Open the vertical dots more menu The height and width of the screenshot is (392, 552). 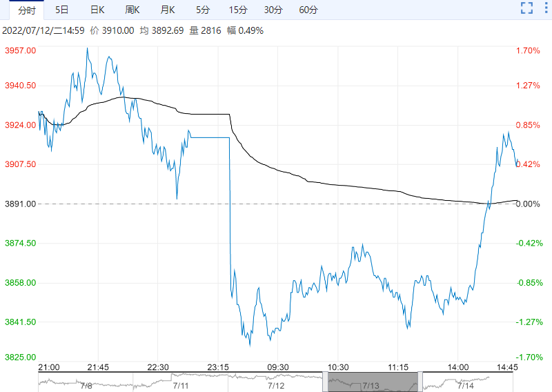546,8
